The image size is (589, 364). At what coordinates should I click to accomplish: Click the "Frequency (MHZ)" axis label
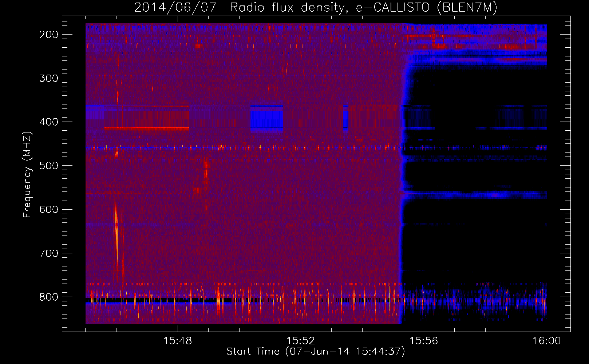27,174
